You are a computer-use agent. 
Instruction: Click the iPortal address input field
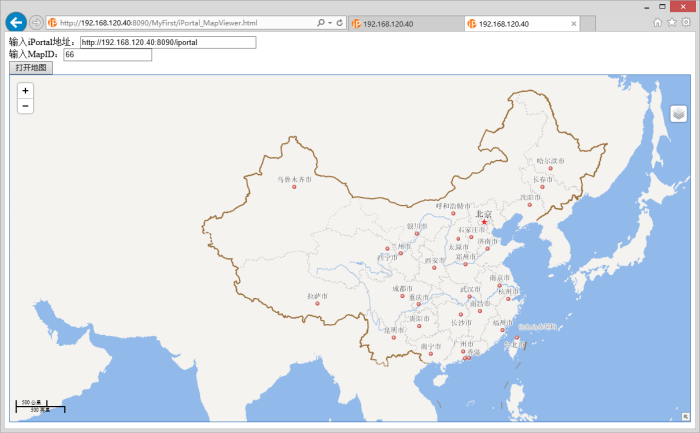coord(168,42)
